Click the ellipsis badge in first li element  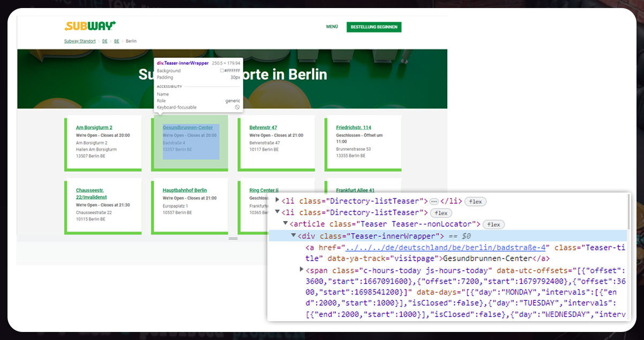click(434, 202)
